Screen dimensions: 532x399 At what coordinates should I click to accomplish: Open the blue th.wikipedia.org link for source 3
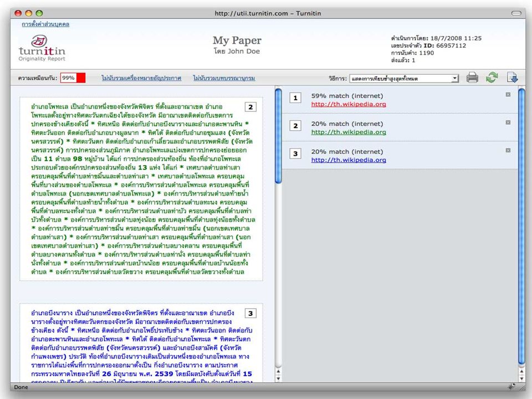coord(349,160)
